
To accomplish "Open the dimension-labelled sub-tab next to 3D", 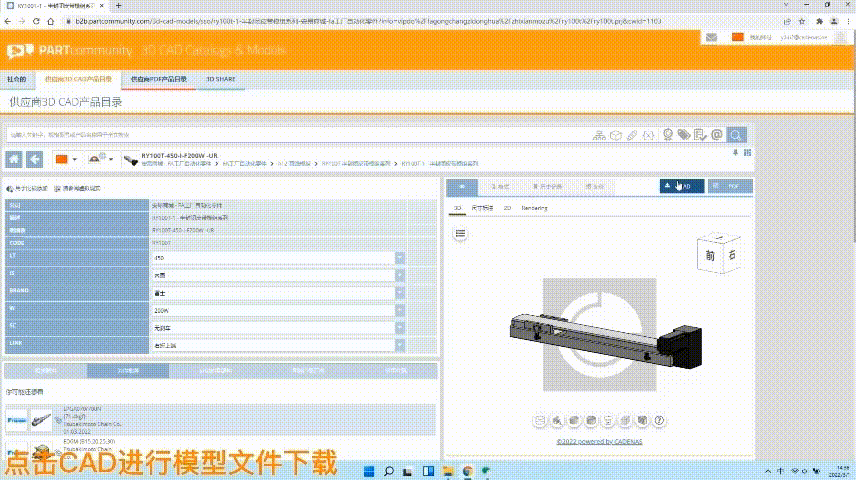I will click(482, 208).
